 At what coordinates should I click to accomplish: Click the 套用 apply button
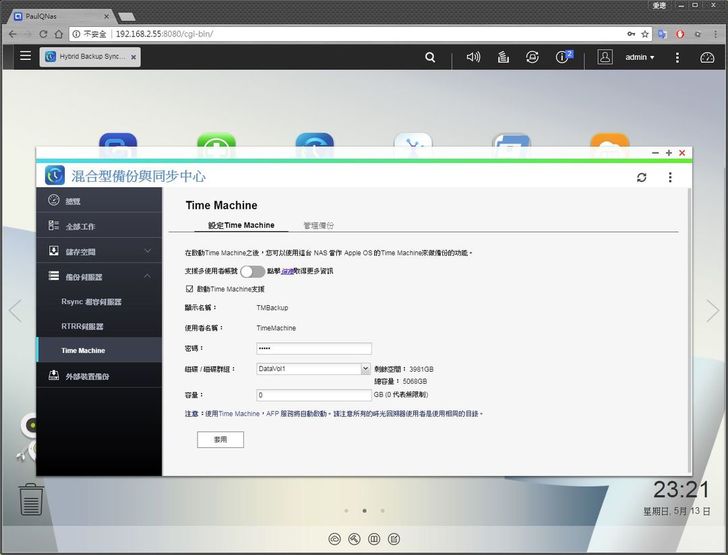[220, 439]
